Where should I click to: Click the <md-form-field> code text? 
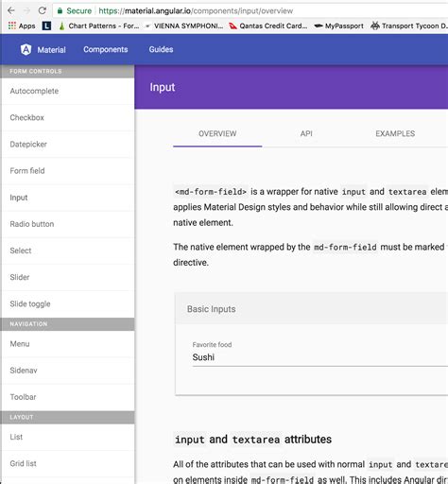pyautogui.click(x=211, y=192)
